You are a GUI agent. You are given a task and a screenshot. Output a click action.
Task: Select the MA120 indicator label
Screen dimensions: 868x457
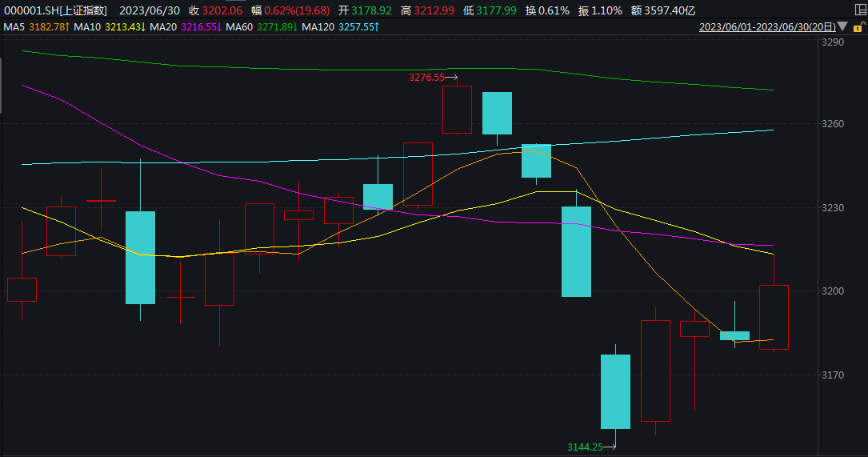[x=340, y=26]
